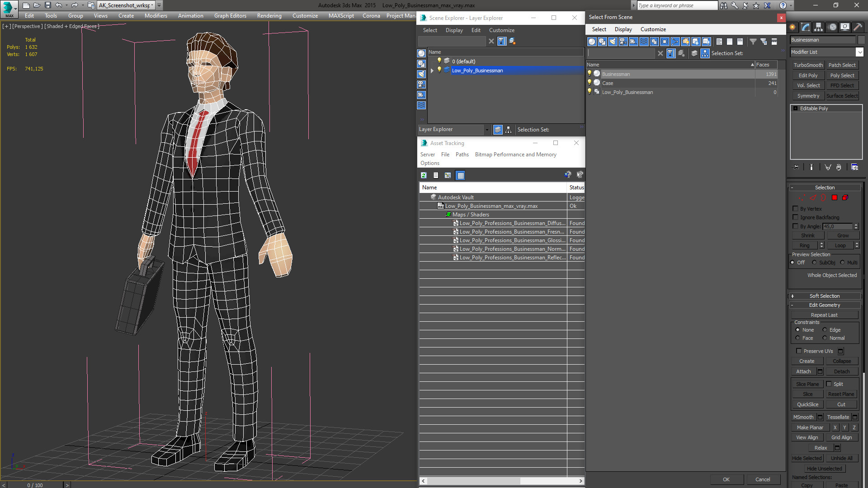Expand the Low_Poly_Businessman layer
Viewport: 868px width, 488px height.
pyautogui.click(x=432, y=70)
